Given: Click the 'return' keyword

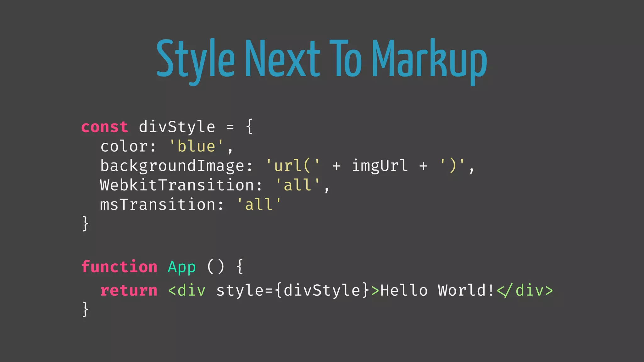Looking at the screenshot, I should [x=129, y=290].
